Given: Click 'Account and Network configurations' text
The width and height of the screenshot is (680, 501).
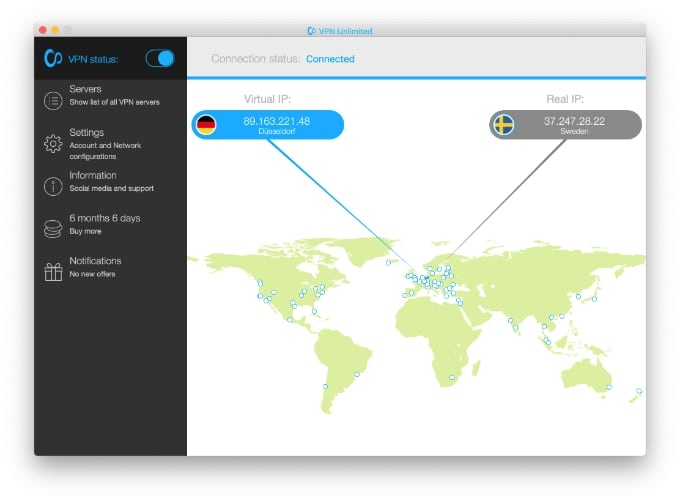Looking at the screenshot, I should pyautogui.click(x=105, y=151).
